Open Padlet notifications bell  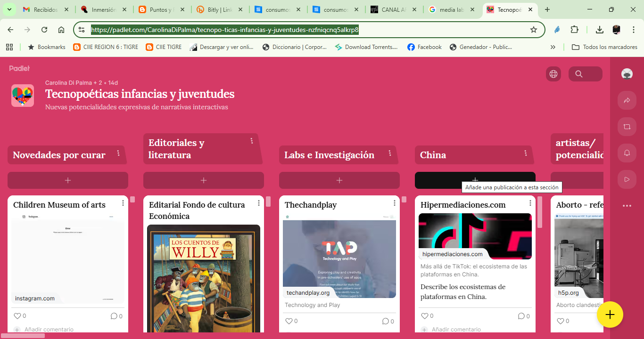click(x=627, y=153)
